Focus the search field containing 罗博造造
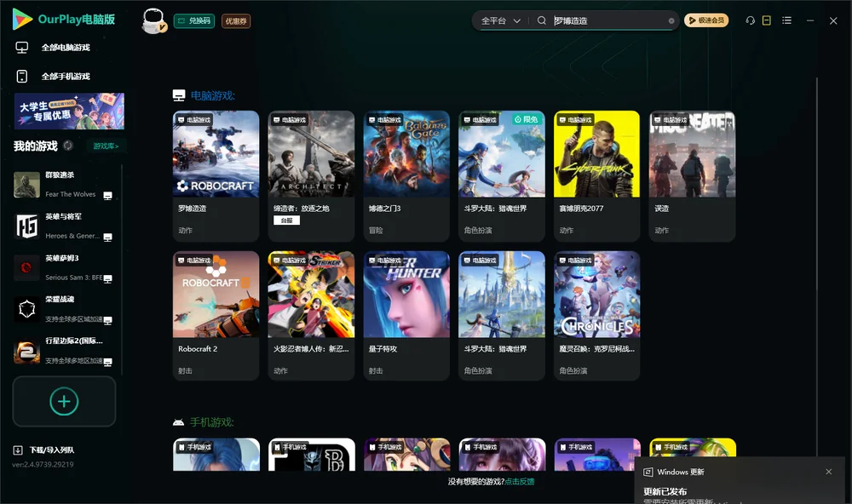852x504 pixels. 607,20
